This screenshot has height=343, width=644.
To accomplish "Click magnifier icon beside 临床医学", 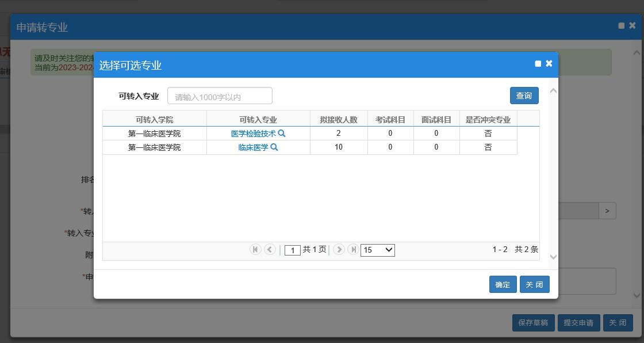I will (x=274, y=147).
